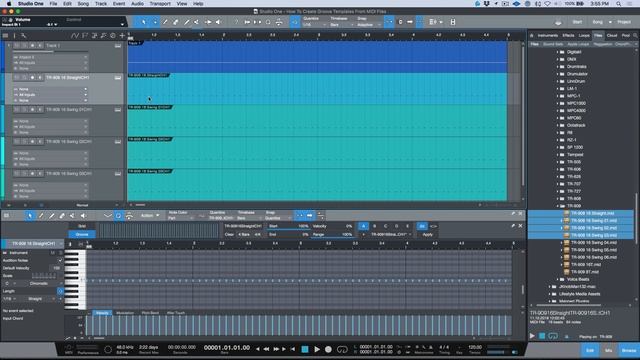This screenshot has height=360, width=640.
Task: Click the browser home icon
Action: point(531,36)
